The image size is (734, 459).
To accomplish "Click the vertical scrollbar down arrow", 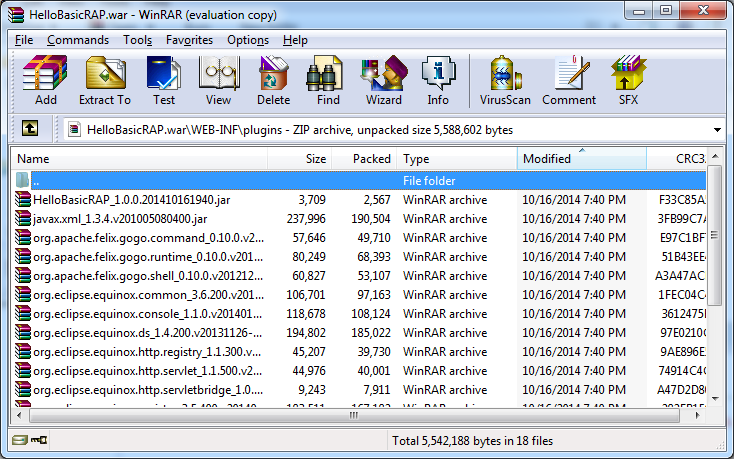I will (x=715, y=399).
